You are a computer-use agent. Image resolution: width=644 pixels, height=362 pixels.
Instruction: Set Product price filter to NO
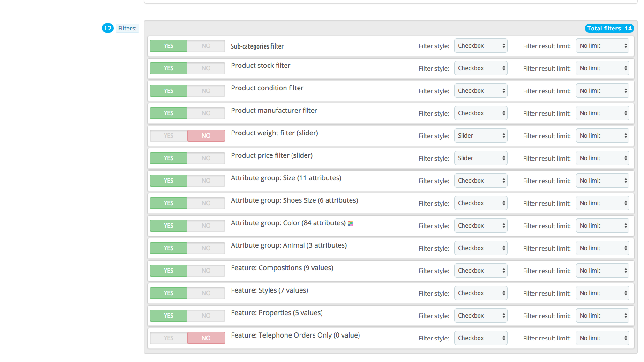pos(206,158)
